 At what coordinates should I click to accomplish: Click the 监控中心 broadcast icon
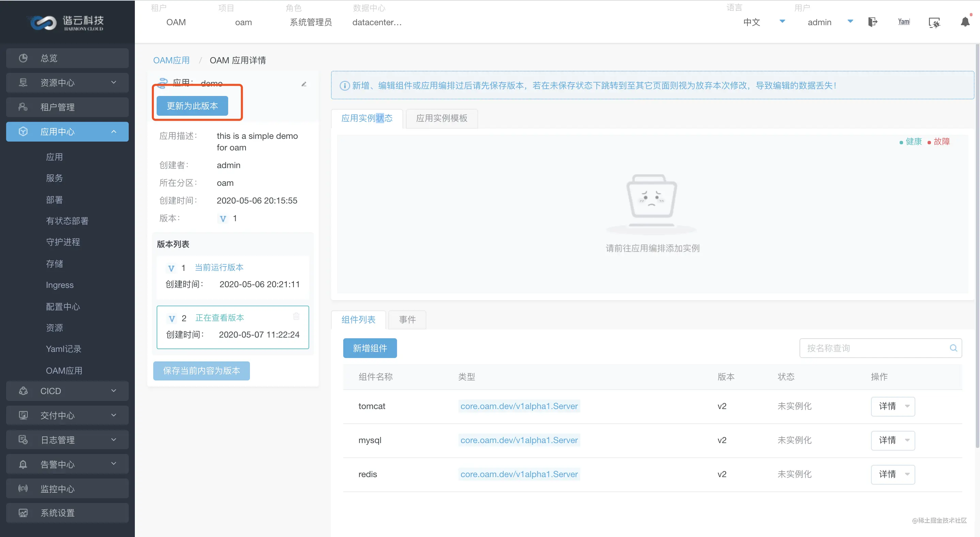coord(23,488)
